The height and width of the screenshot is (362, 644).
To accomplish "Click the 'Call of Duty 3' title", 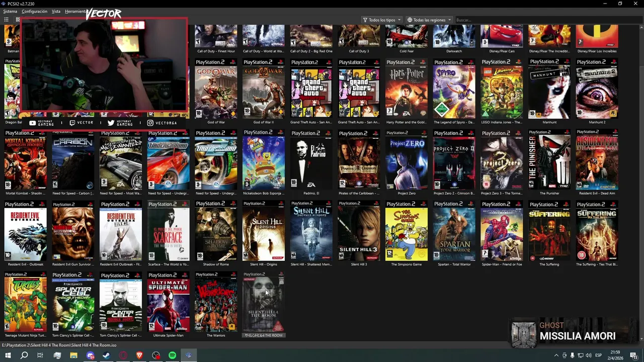I will [x=359, y=51].
